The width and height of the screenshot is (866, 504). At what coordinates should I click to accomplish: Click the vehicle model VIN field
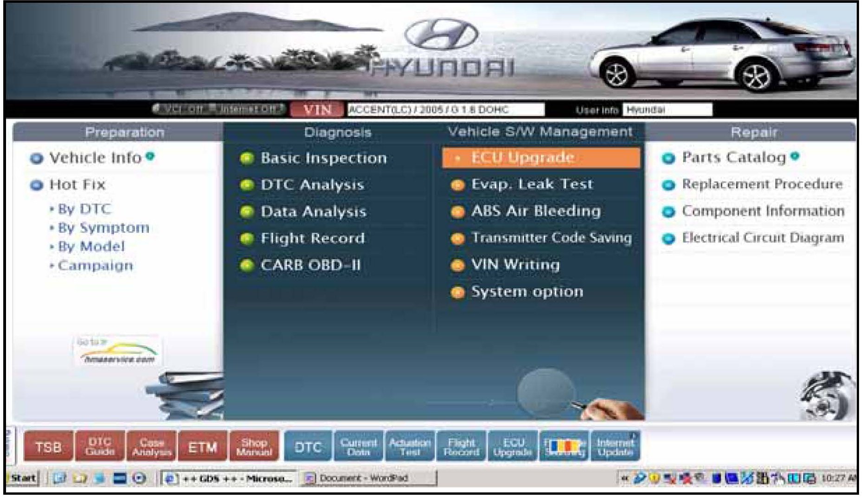445,110
